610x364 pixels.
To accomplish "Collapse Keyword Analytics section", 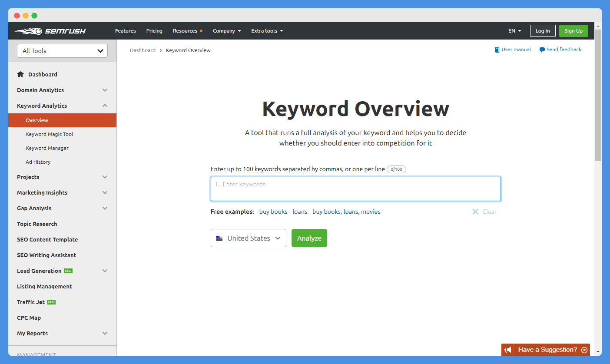I will pos(105,106).
